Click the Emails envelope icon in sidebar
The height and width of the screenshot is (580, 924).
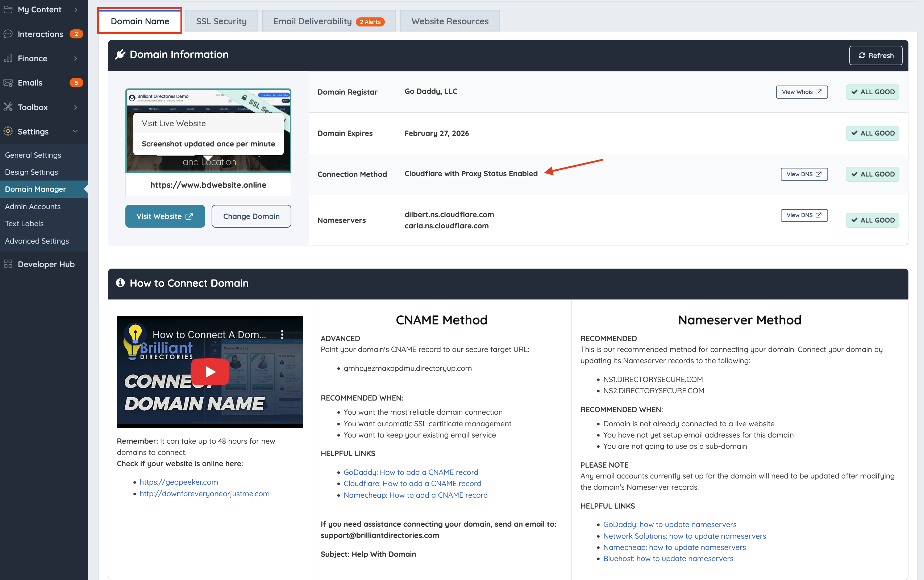click(x=8, y=83)
